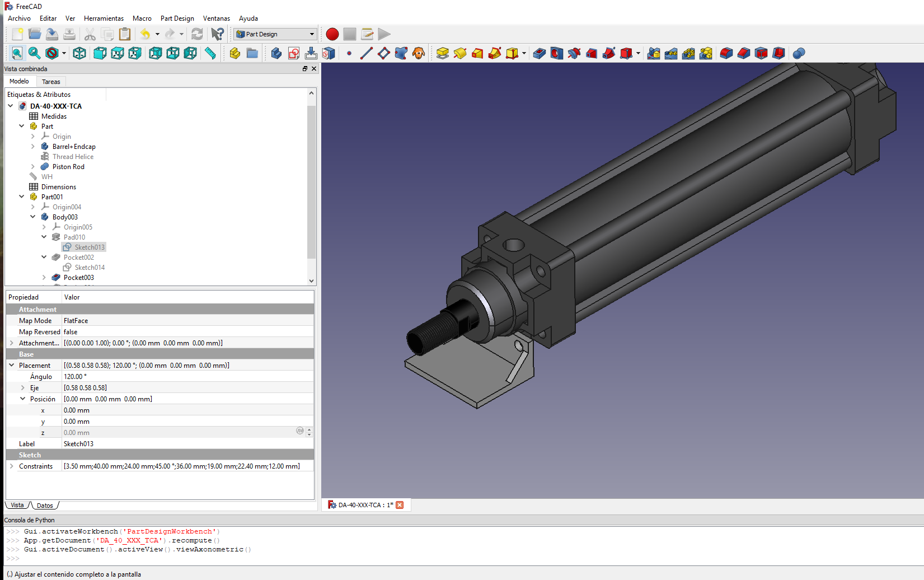Click the Revolution tool icon
This screenshot has width=924, height=580.
coord(460,53)
